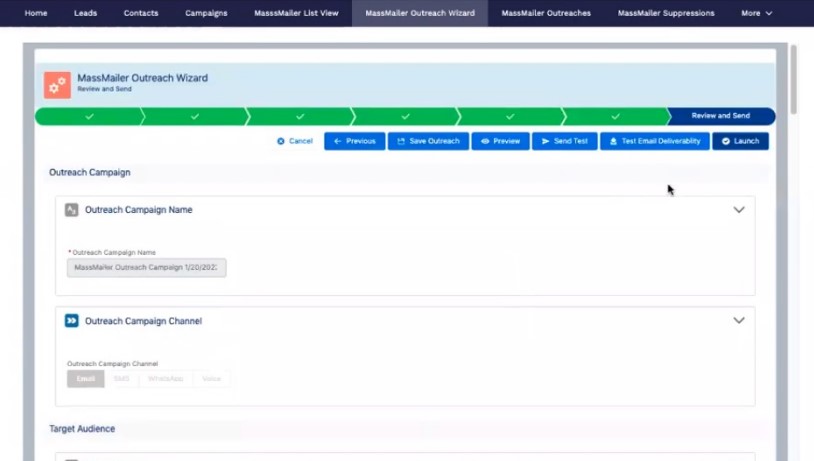This screenshot has width=814, height=461.
Task: Click the Outreach Campaign Name input field
Action: click(x=147, y=268)
